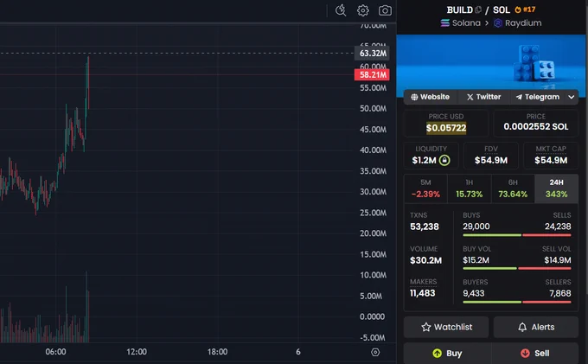This screenshot has width=588, height=364.
Task: Open chart settings gear icon
Action: 362,10
